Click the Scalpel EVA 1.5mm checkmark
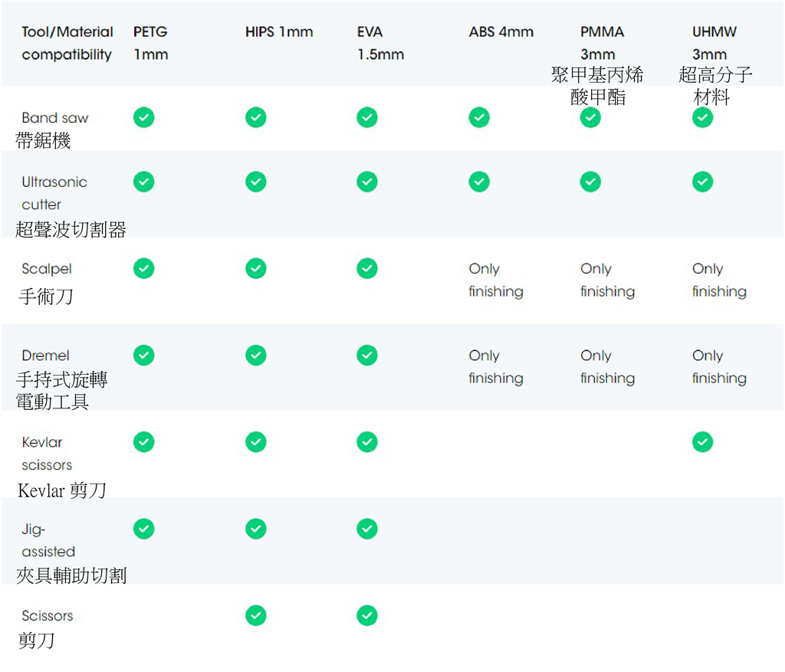 tap(367, 268)
